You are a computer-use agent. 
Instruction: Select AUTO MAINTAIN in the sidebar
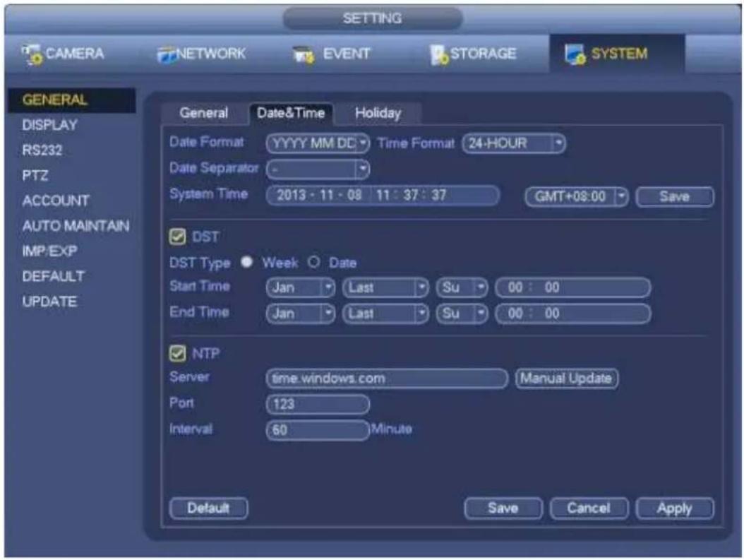click(76, 226)
